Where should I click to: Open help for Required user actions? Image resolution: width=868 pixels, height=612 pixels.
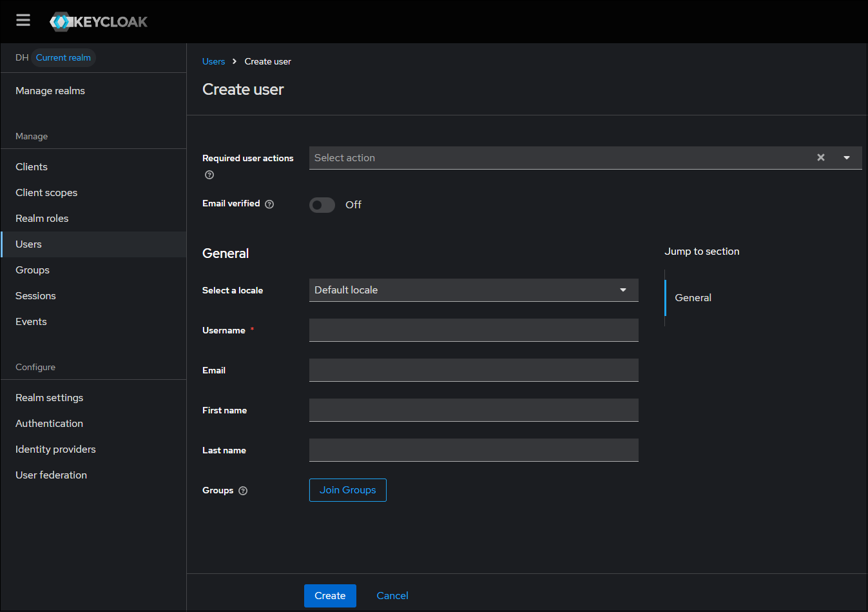point(209,175)
